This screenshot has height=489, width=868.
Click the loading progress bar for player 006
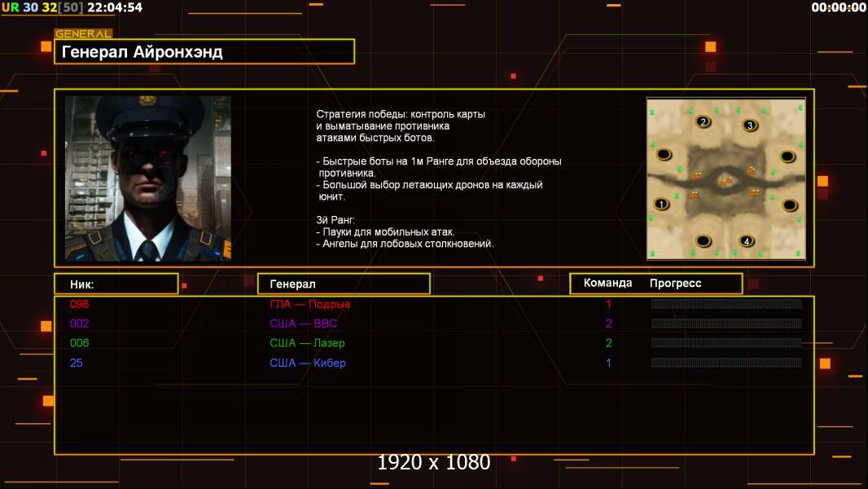pos(726,343)
